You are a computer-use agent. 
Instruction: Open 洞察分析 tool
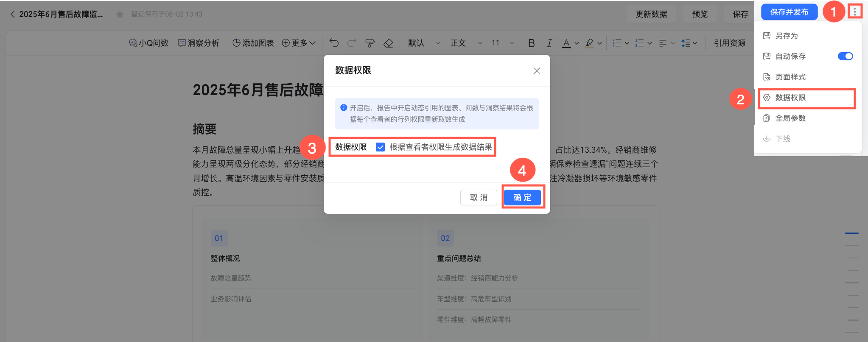tap(199, 43)
